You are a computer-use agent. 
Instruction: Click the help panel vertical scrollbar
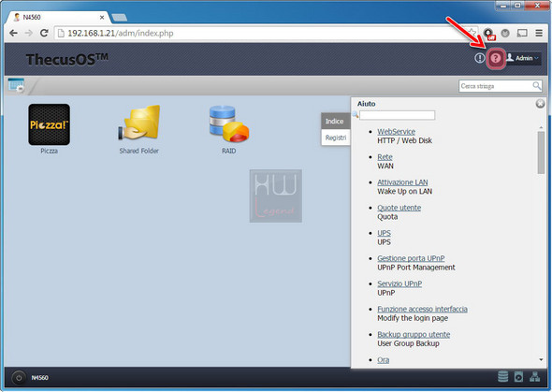[x=541, y=152]
